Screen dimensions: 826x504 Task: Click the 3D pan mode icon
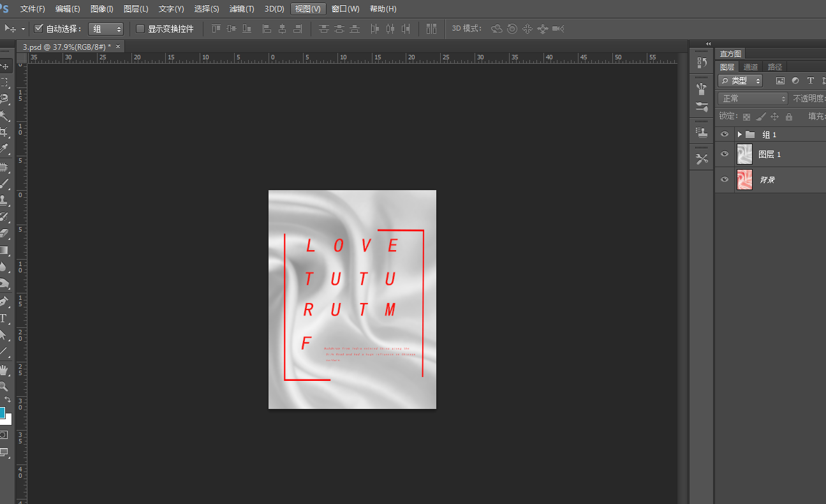point(527,29)
